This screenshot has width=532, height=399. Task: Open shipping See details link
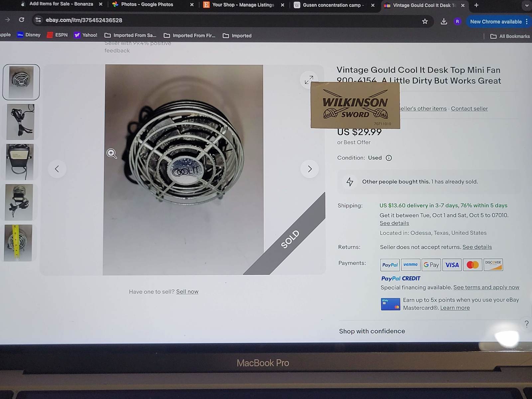(x=394, y=223)
